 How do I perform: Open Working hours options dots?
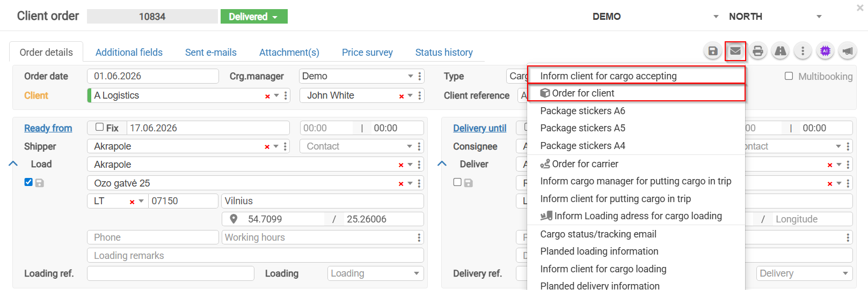pyautogui.click(x=419, y=237)
